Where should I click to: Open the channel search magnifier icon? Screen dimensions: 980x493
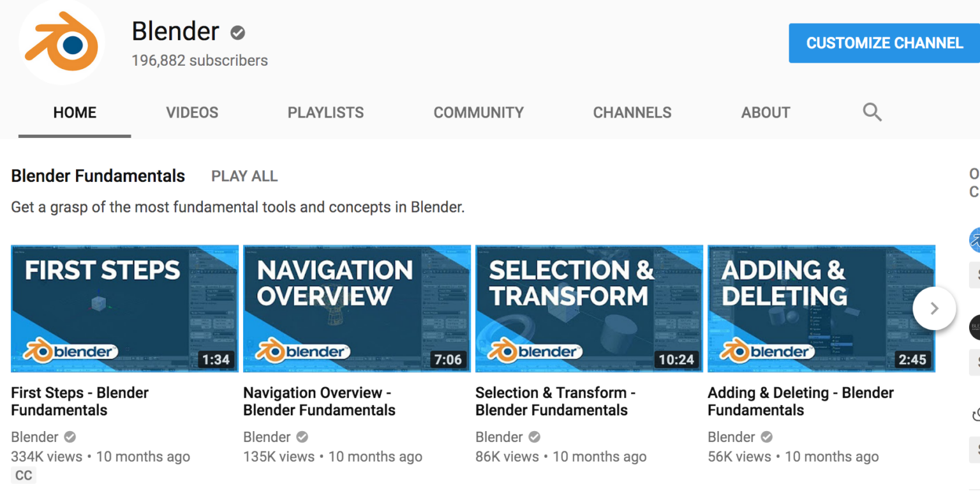(872, 112)
